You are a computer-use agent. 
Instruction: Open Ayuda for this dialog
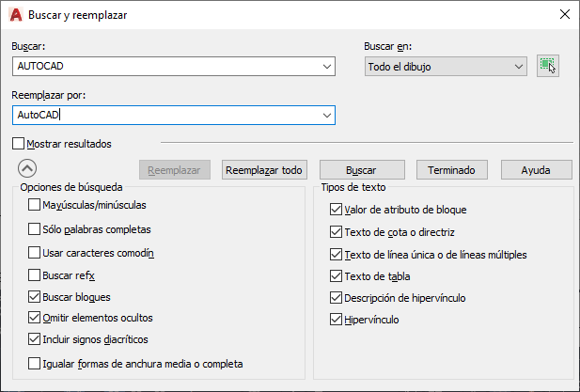pos(535,170)
